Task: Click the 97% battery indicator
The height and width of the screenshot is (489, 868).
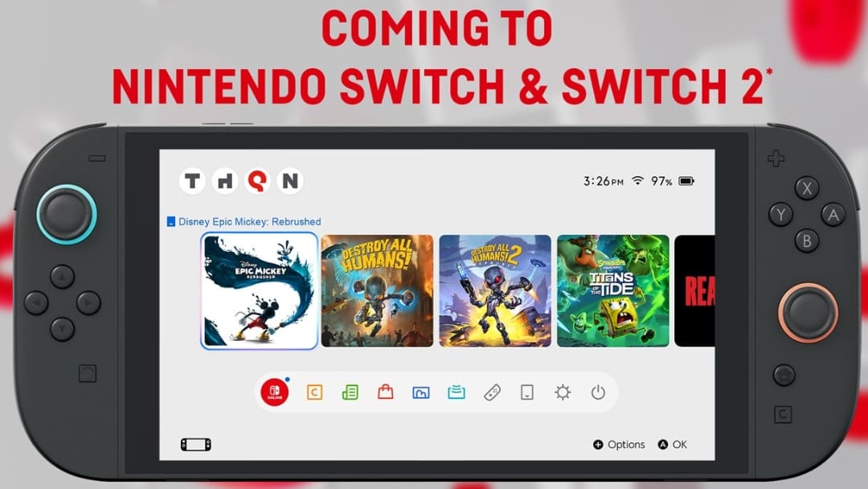Action: 669,182
